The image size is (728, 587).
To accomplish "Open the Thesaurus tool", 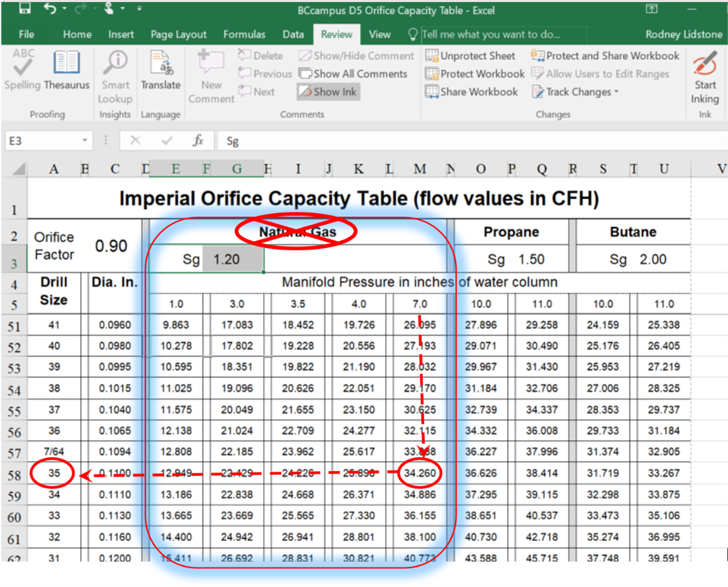I will click(x=67, y=71).
